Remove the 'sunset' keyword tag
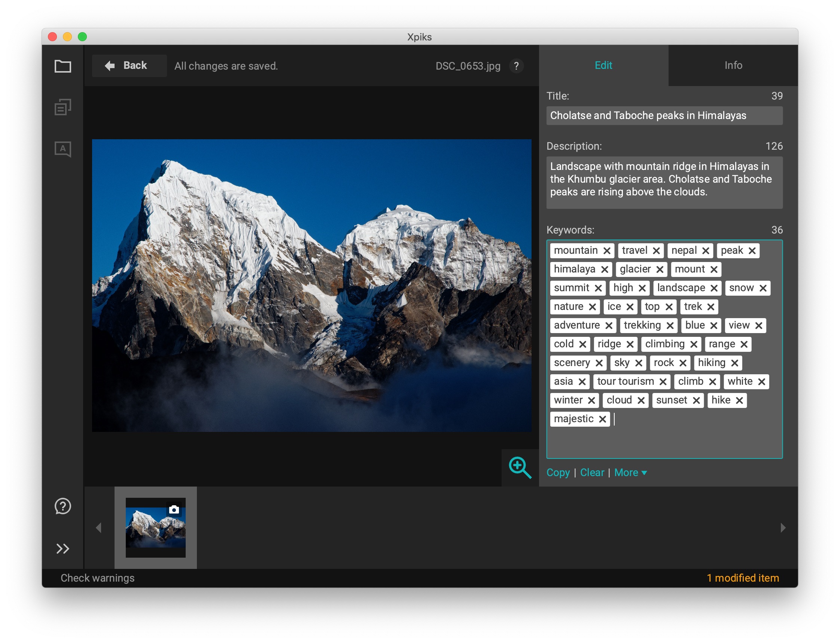Viewport: 840px width, 643px height. [x=697, y=401]
